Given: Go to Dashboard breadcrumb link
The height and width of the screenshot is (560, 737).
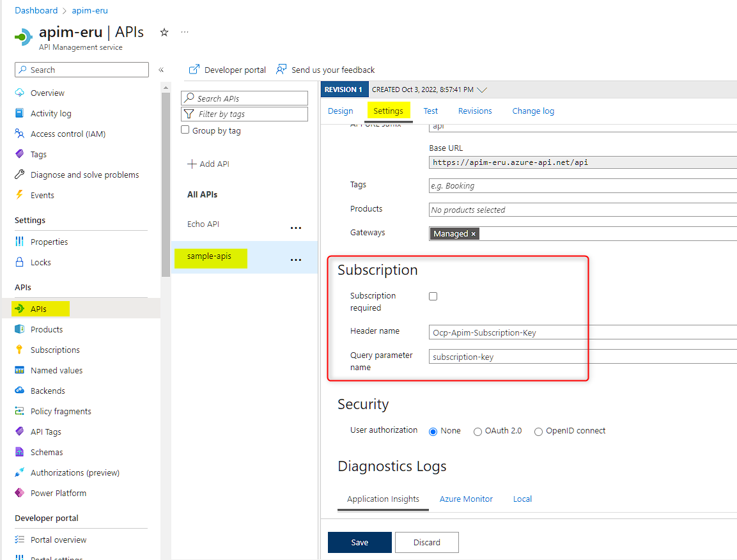Looking at the screenshot, I should pyautogui.click(x=36, y=10).
